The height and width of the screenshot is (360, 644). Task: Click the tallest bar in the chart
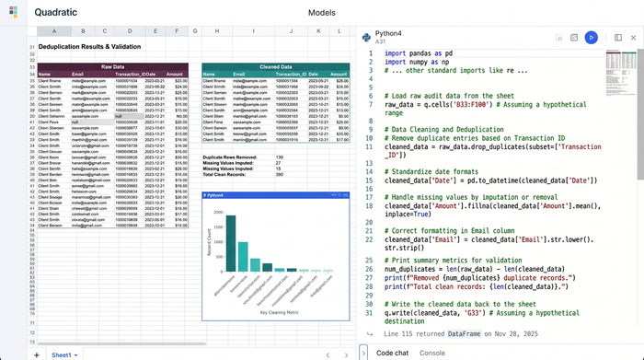pyautogui.click(x=231, y=243)
